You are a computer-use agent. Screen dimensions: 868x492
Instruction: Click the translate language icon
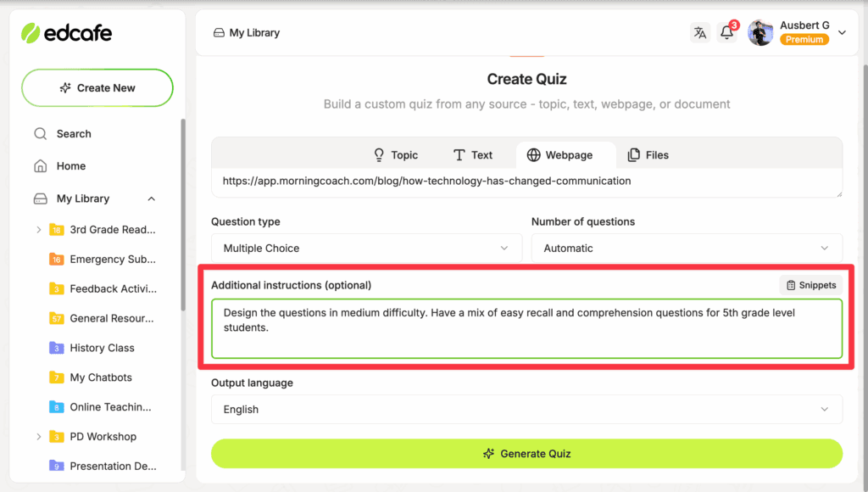700,33
